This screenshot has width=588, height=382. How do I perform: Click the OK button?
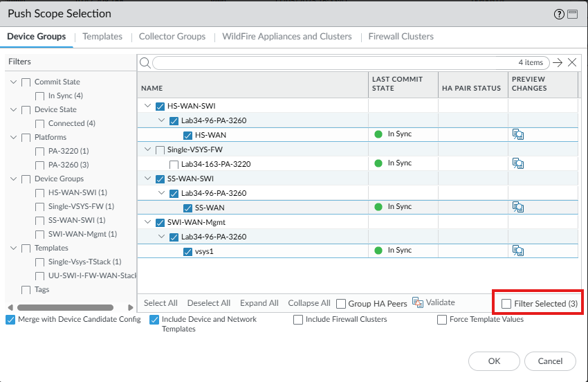494,361
